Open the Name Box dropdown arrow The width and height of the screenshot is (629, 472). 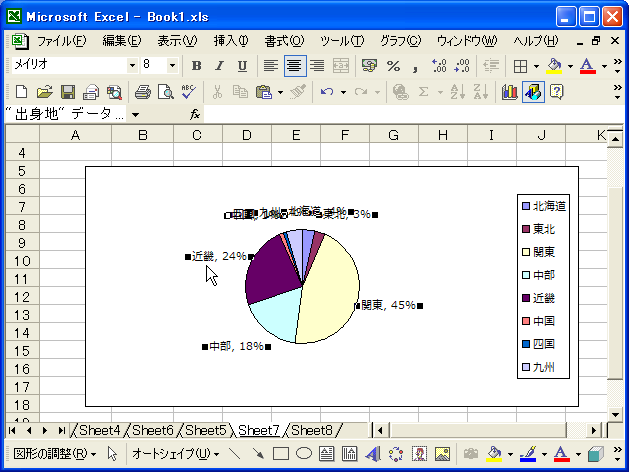pyautogui.click(x=136, y=115)
